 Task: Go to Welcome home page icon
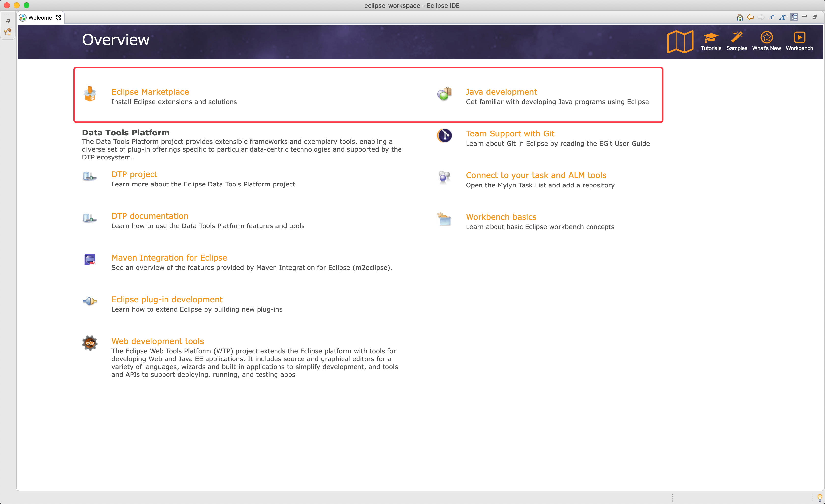pyautogui.click(x=740, y=17)
